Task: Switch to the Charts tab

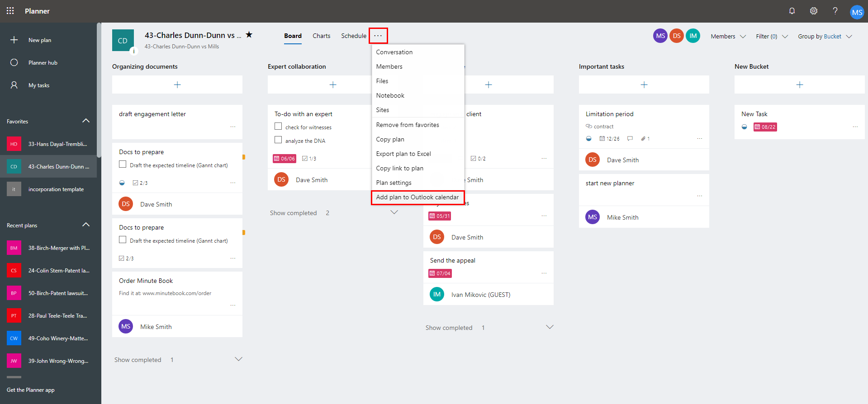Action: 322,36
